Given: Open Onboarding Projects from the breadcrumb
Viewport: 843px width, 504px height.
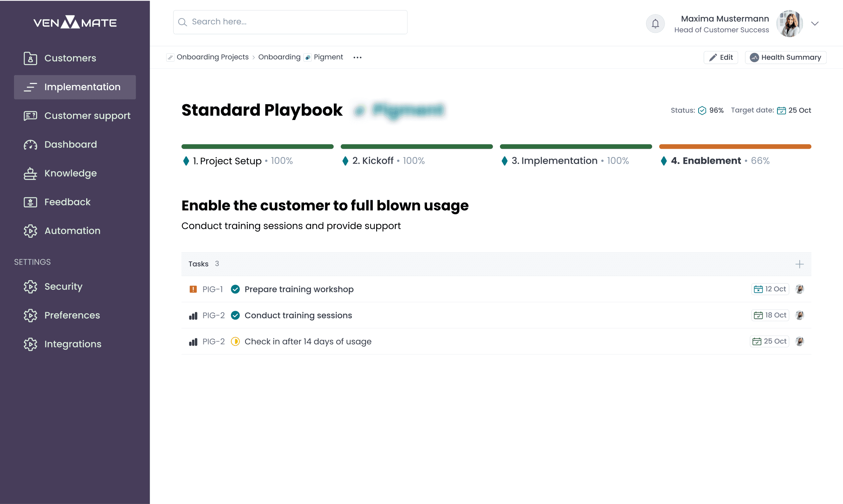Looking at the screenshot, I should pyautogui.click(x=213, y=57).
